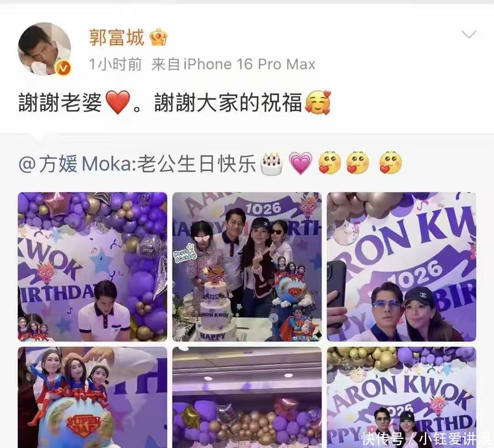Open family group photo with tiered cake
Image resolution: width=494 pixels, height=448 pixels.
click(247, 267)
